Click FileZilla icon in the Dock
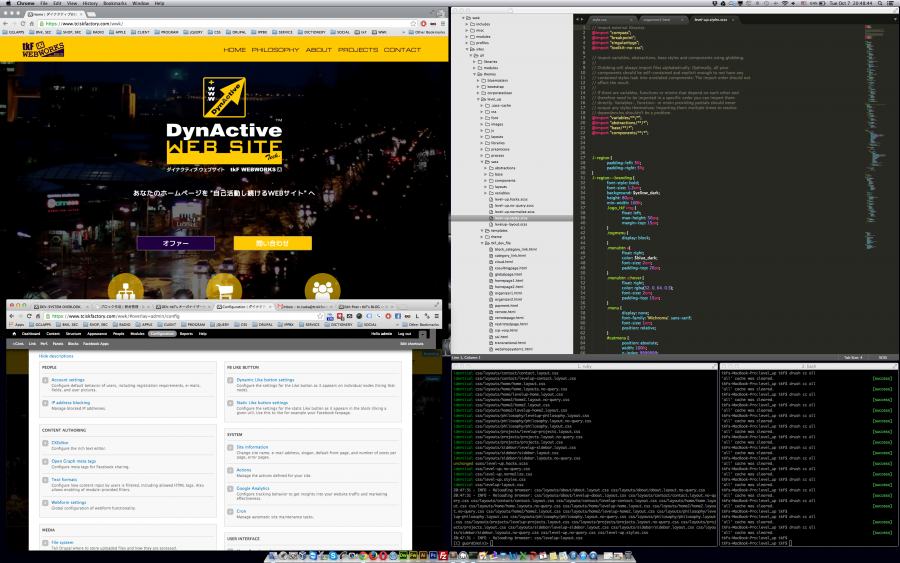The image size is (900, 563). coord(443,556)
